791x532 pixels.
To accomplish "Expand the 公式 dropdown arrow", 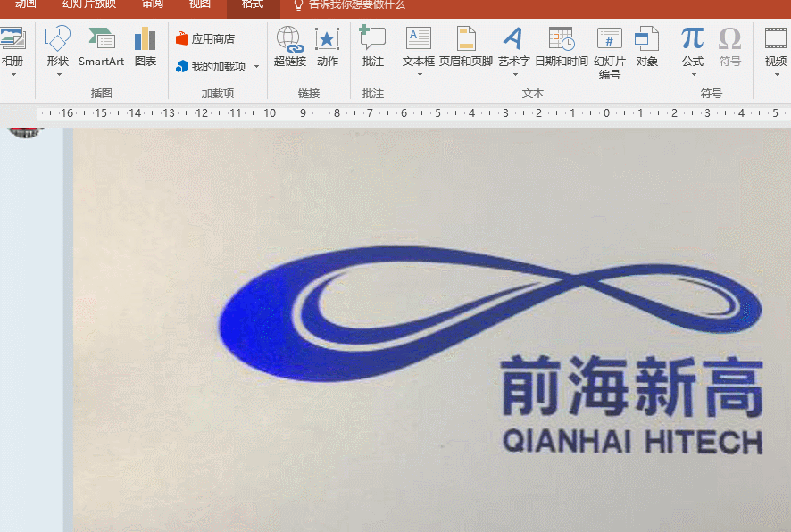I will [695, 75].
